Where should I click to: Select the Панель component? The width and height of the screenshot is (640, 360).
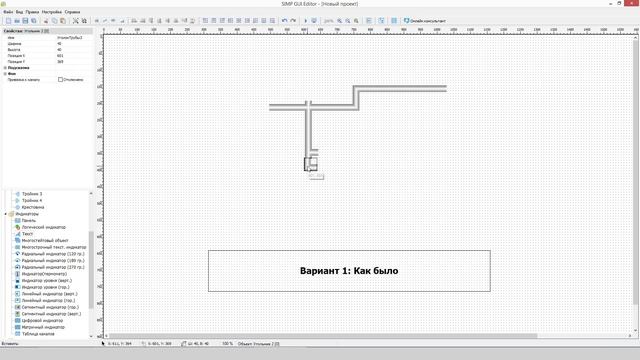[x=29, y=220]
